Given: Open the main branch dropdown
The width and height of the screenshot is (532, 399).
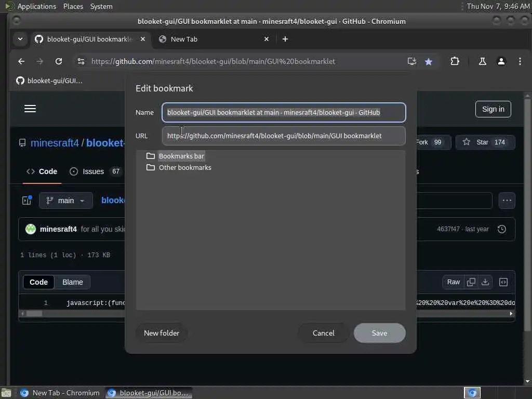Looking at the screenshot, I should pyautogui.click(x=66, y=201).
